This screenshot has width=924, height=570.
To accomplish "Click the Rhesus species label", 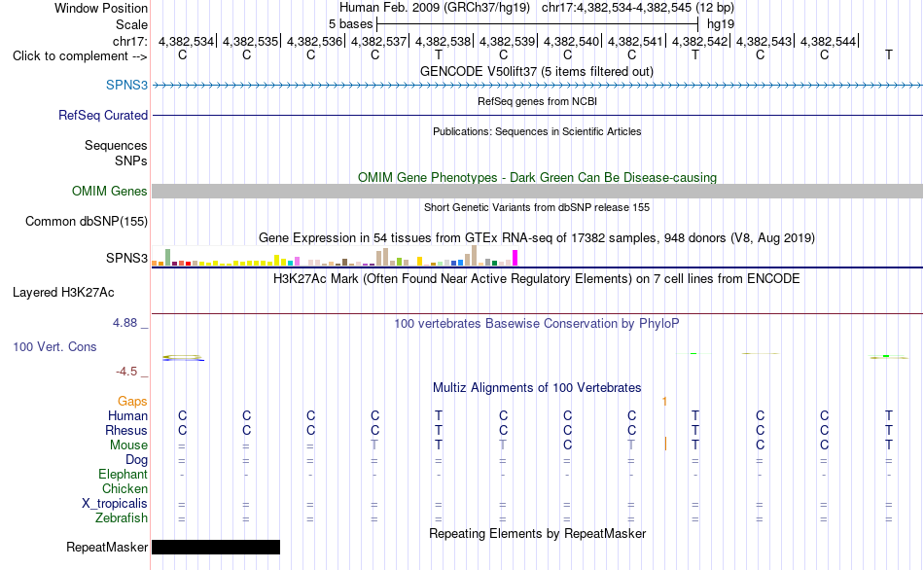I will click(126, 431).
